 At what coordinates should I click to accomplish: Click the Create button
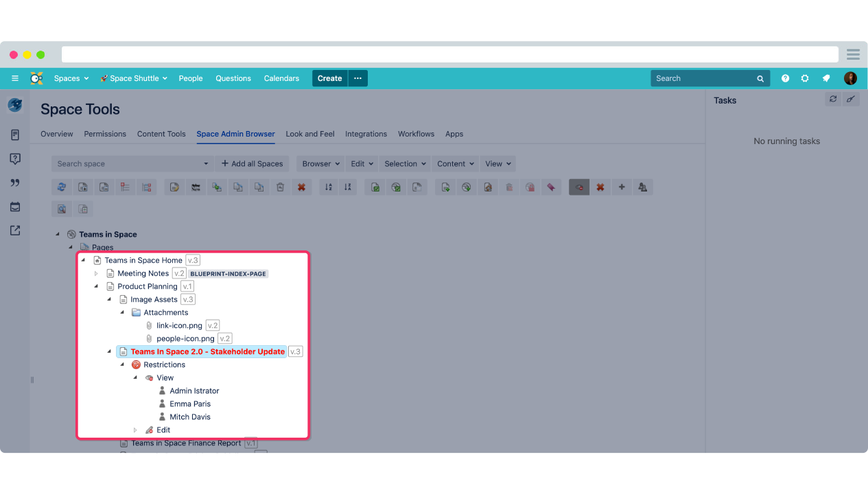[329, 78]
